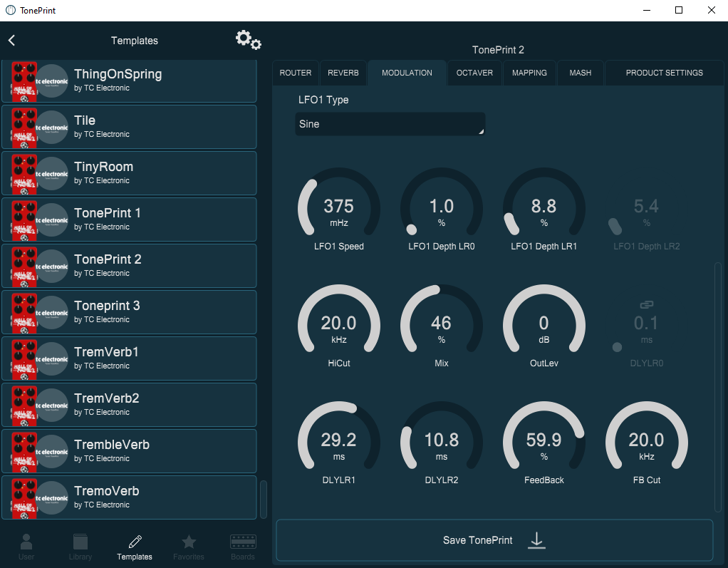
Task: Click the templates list scrollbar
Action: [x=264, y=500]
